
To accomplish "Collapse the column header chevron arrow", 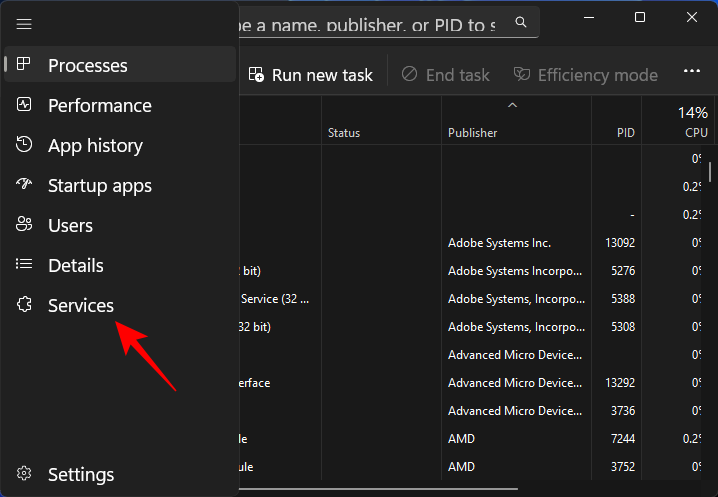I will [x=512, y=104].
